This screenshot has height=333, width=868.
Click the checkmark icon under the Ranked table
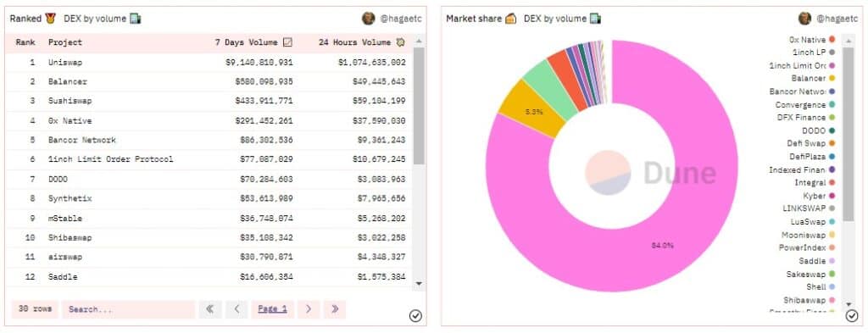(415, 316)
